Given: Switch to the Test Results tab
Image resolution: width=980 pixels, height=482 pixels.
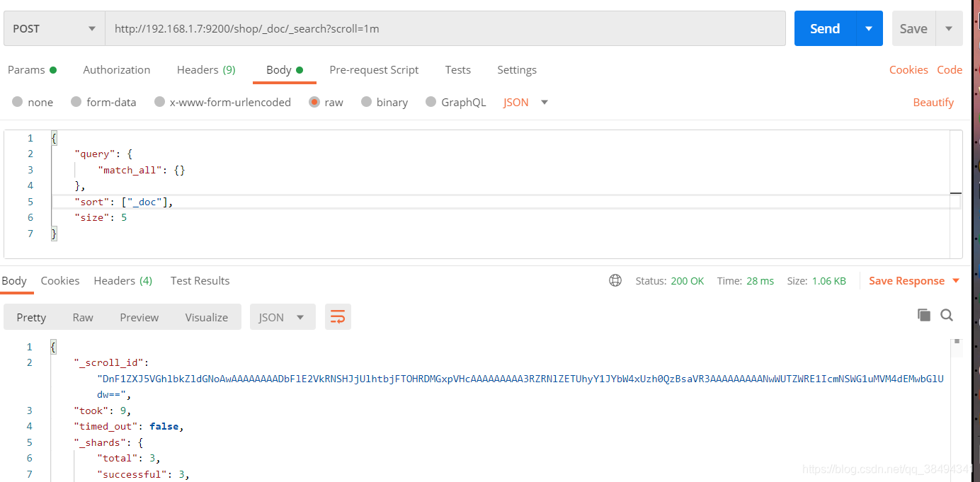Looking at the screenshot, I should tap(200, 280).
